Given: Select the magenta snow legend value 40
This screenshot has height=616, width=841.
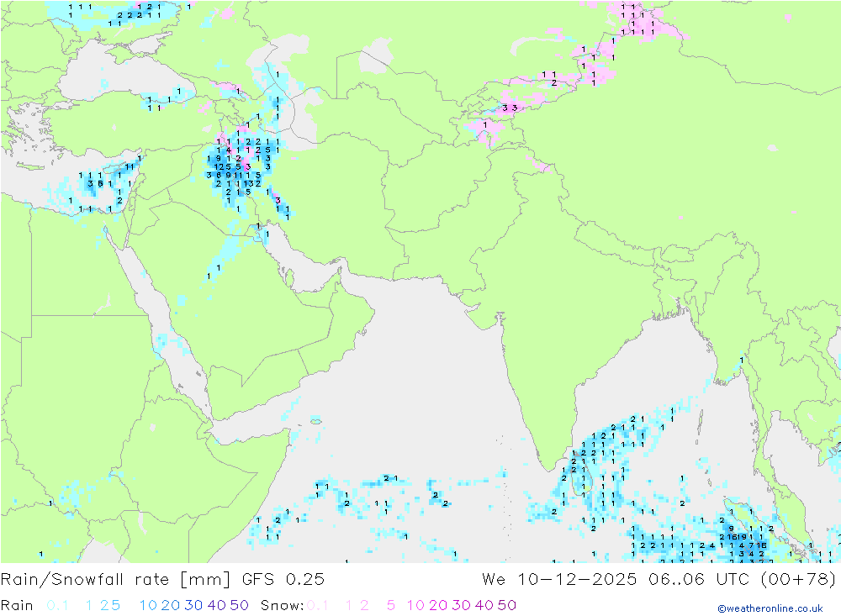Looking at the screenshot, I should (484, 605).
